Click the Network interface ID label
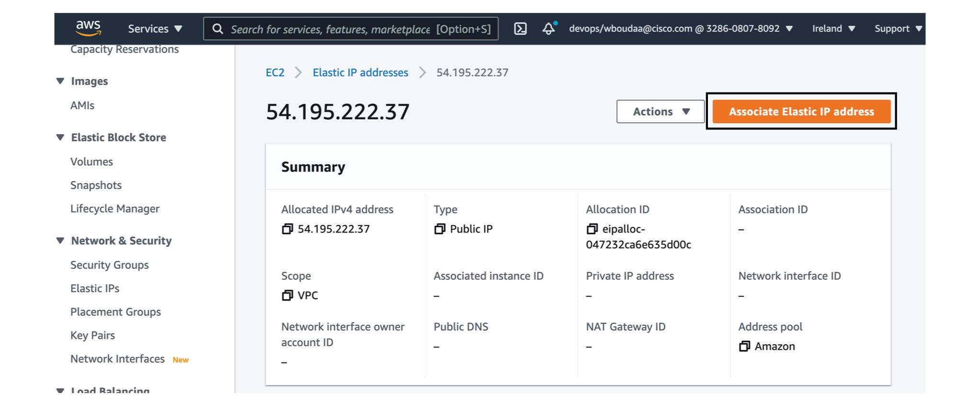This screenshot has width=980, height=406. tap(789, 276)
